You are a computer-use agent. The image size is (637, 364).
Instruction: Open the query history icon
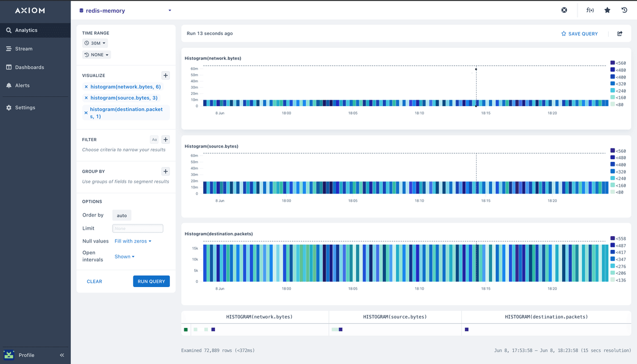coord(624,10)
